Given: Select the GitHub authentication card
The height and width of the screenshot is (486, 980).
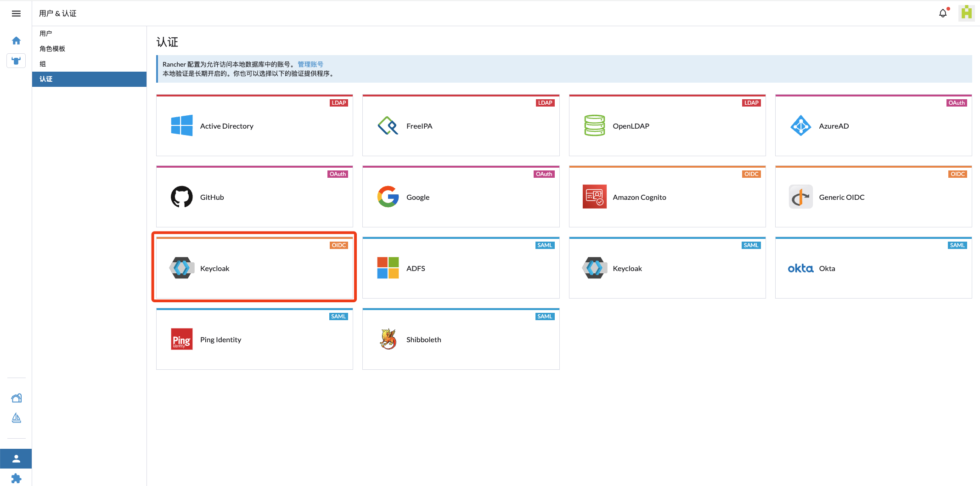Looking at the screenshot, I should coord(254,197).
